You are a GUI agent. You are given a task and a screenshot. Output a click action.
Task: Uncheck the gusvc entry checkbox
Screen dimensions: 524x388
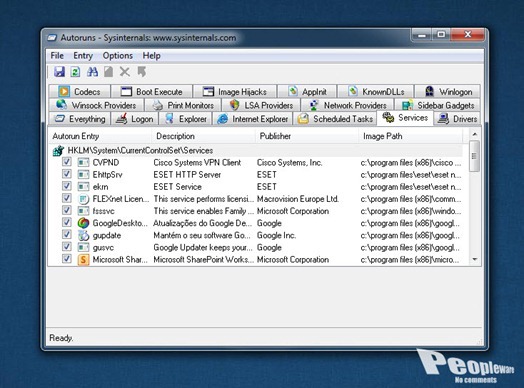[67, 247]
